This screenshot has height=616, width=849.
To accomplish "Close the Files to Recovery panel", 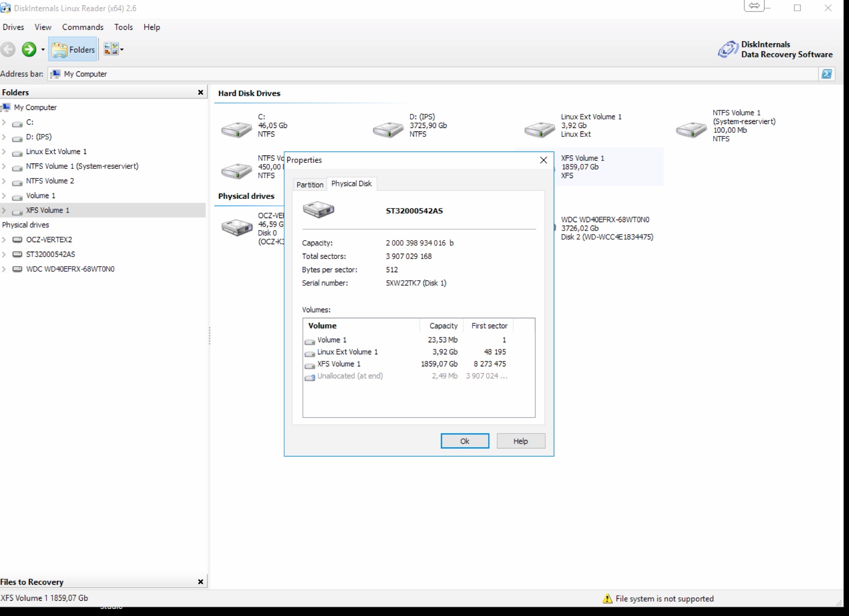I will pyautogui.click(x=200, y=581).
